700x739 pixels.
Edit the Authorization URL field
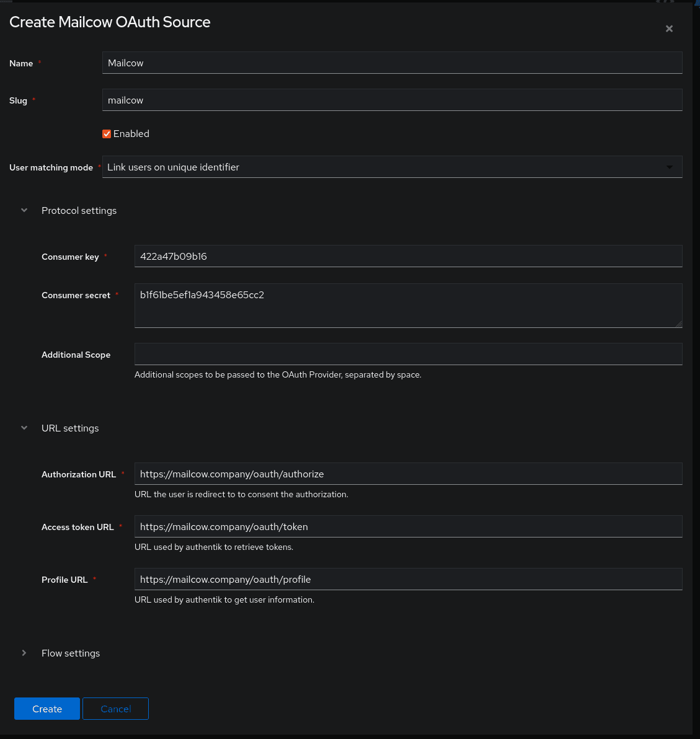click(408, 474)
